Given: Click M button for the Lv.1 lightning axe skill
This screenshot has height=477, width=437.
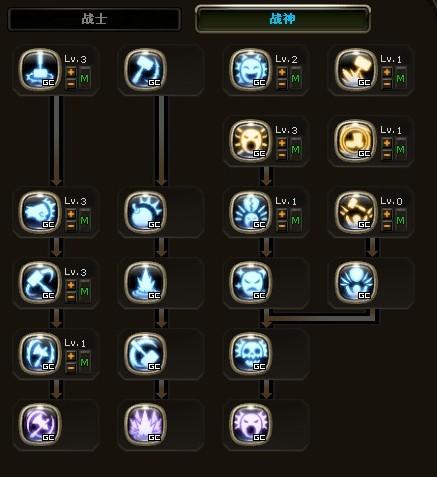Looking at the screenshot, I should tap(85, 362).
